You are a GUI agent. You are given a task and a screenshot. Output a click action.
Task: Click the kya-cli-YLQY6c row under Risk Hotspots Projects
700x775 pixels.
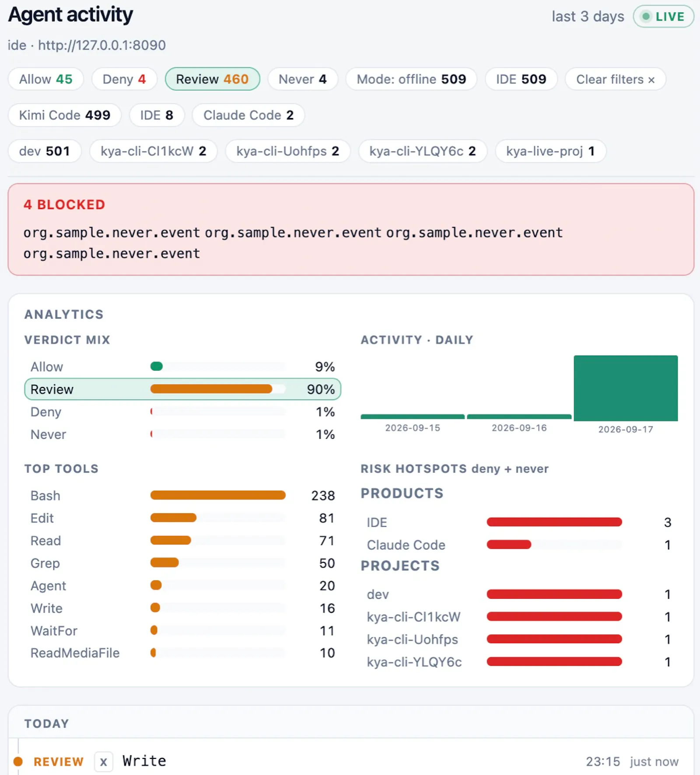(519, 662)
